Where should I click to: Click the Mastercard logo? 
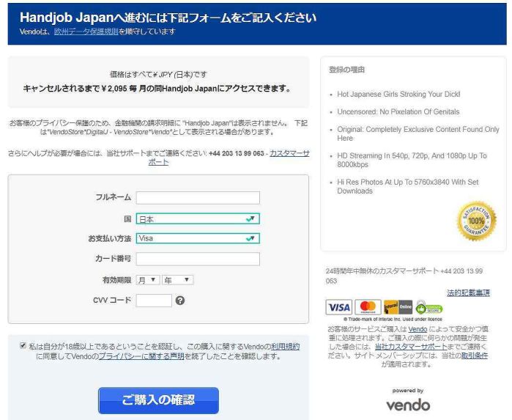368,307
